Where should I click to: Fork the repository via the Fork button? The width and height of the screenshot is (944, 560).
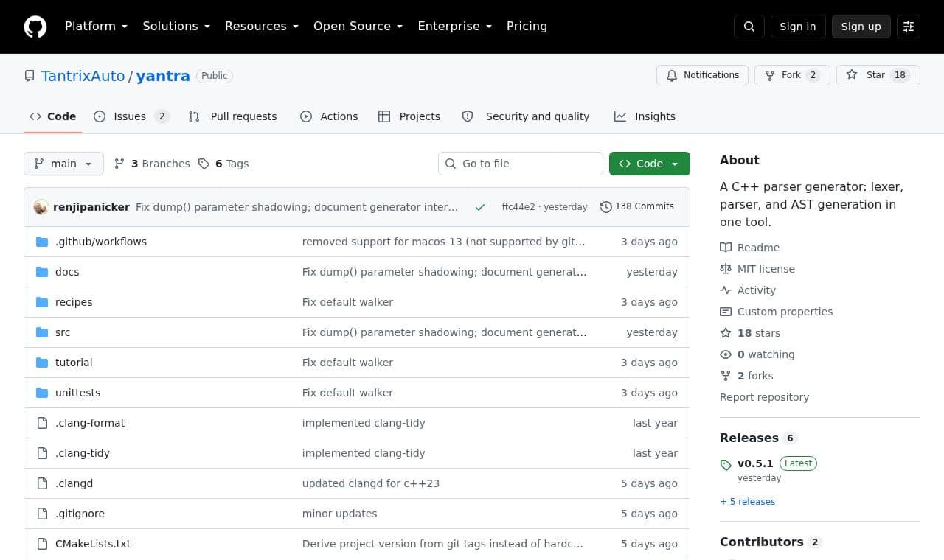(x=792, y=75)
